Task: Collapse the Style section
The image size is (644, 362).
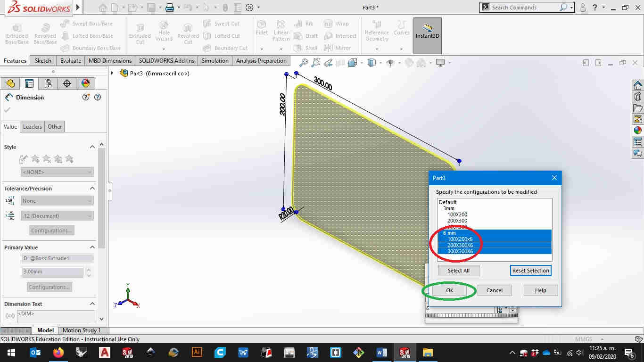Action: 92,147
